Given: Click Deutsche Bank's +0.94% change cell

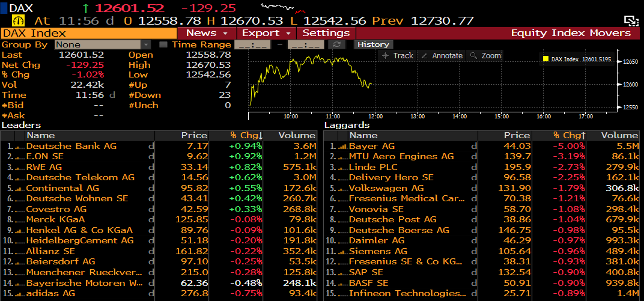Looking at the screenshot, I should (x=246, y=146).
